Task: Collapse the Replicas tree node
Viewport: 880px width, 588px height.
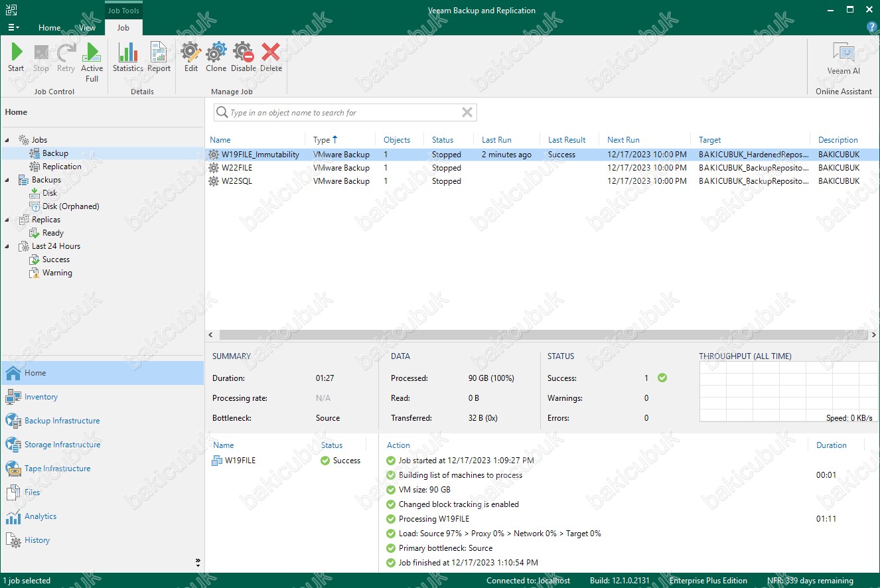Action: (7, 220)
